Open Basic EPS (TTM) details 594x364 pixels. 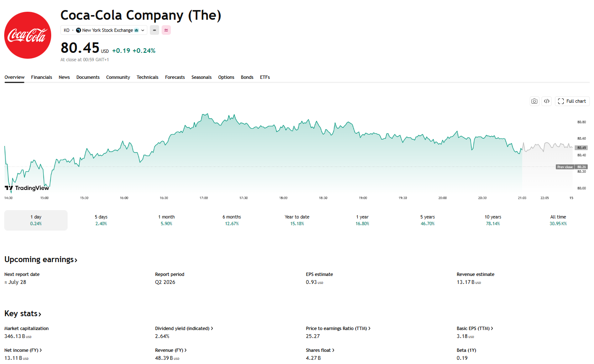475,328
